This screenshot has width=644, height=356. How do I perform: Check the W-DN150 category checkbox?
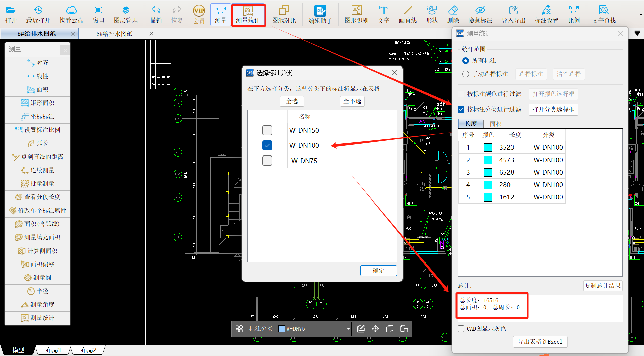coord(267,130)
